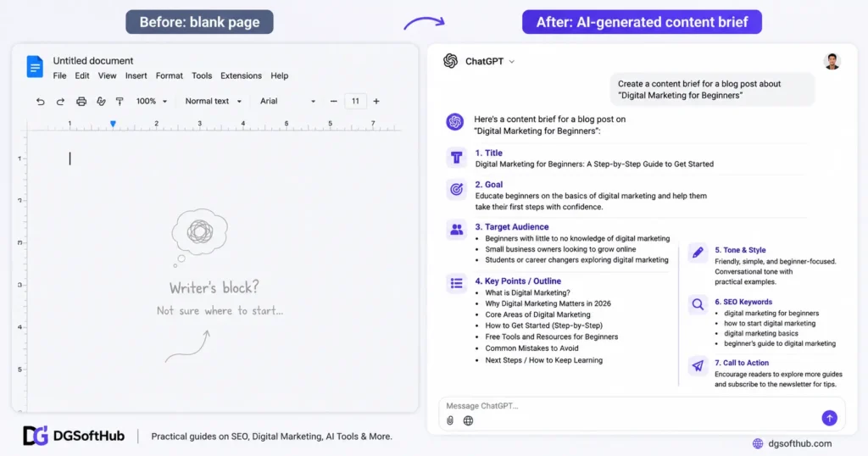Screen dimensions: 868x456
Task: Click the Untitled document title
Action: pyautogui.click(x=93, y=61)
